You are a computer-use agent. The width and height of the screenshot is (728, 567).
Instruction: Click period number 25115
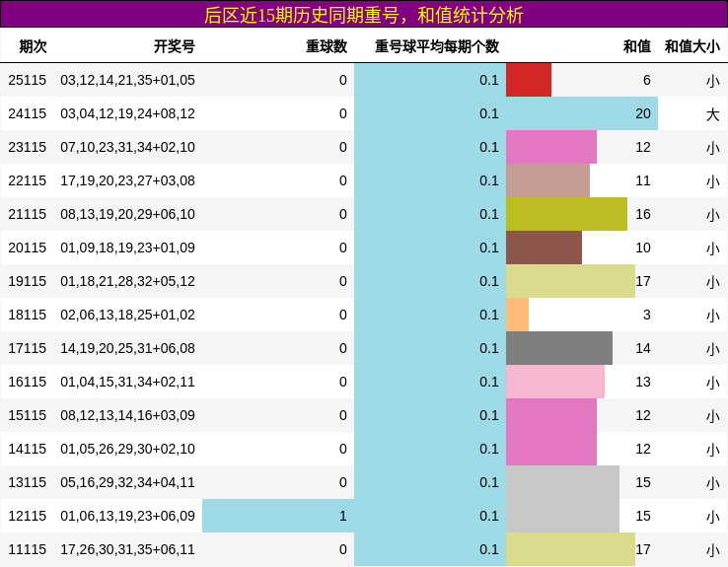click(x=28, y=80)
